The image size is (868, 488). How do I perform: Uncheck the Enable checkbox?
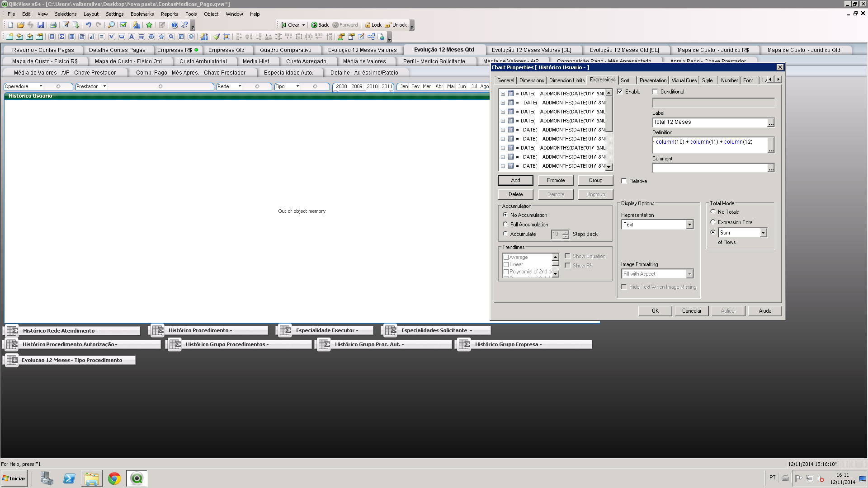click(x=620, y=92)
